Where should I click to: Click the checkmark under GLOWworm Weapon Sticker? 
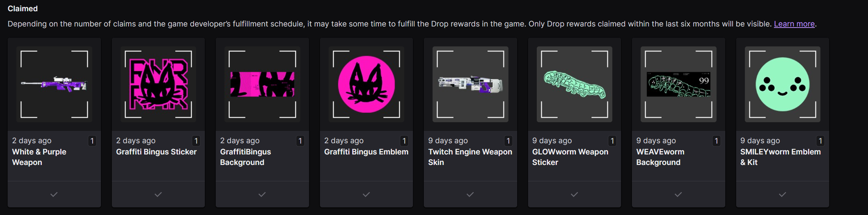pyautogui.click(x=575, y=195)
